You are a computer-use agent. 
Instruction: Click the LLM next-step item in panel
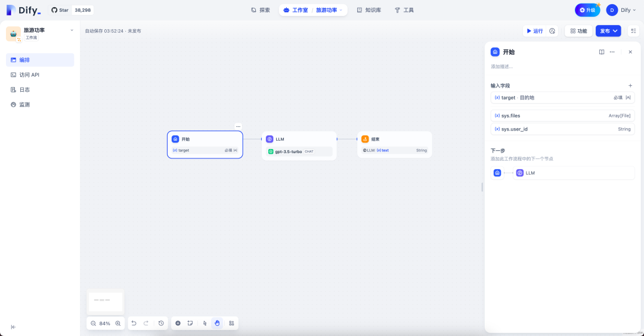click(x=574, y=173)
